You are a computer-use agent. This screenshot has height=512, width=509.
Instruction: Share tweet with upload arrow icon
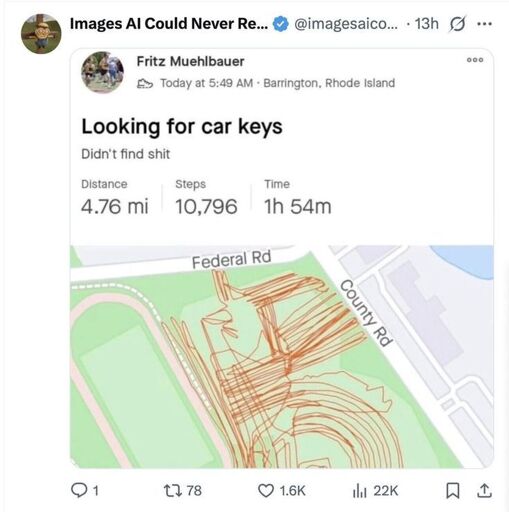pos(484,490)
